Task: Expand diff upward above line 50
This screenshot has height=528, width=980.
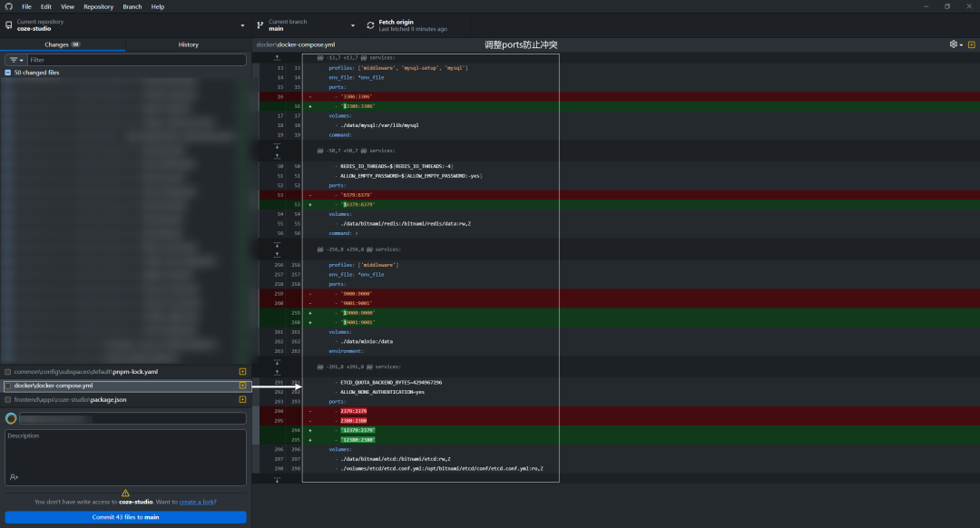Action: tap(277, 156)
